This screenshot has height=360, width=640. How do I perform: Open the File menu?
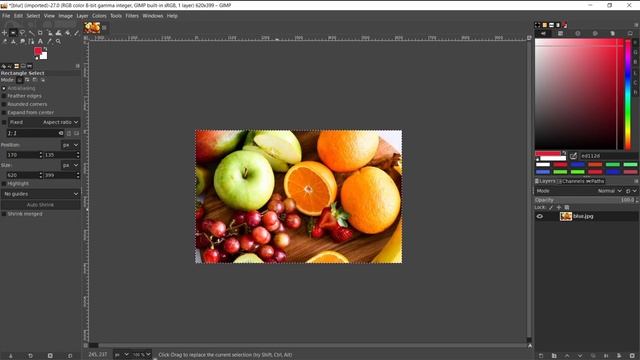coord(6,16)
